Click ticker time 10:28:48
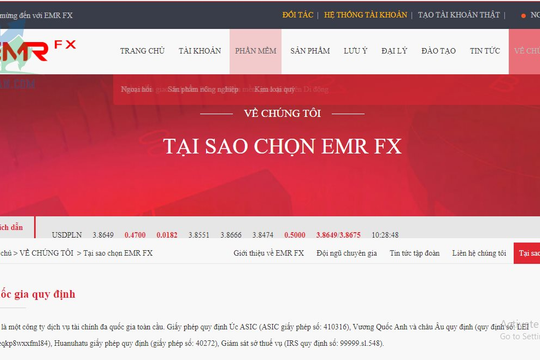 (385, 235)
